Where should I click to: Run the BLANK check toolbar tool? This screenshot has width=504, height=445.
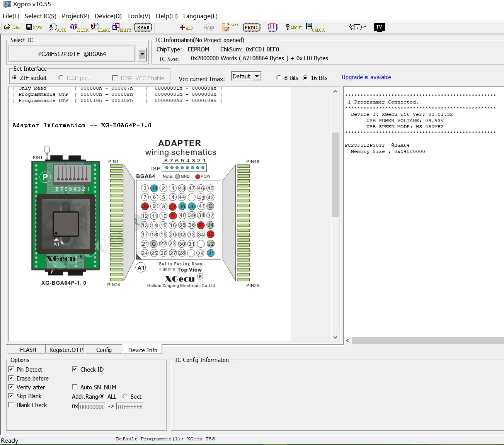click(x=100, y=27)
